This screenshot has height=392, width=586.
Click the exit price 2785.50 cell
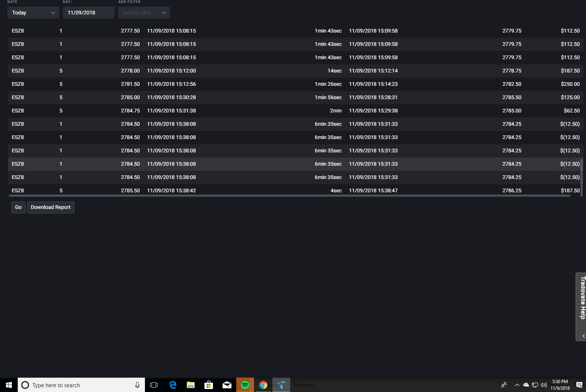click(x=512, y=97)
